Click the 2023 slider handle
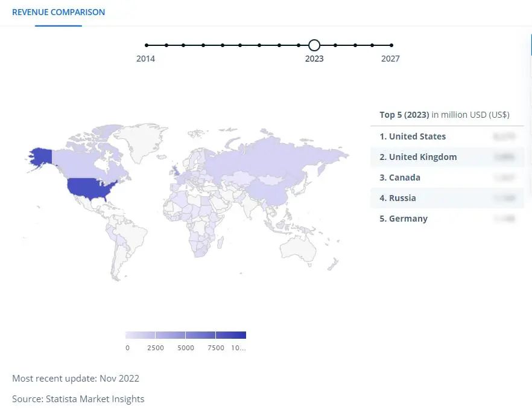This screenshot has width=532, height=410. 314,45
